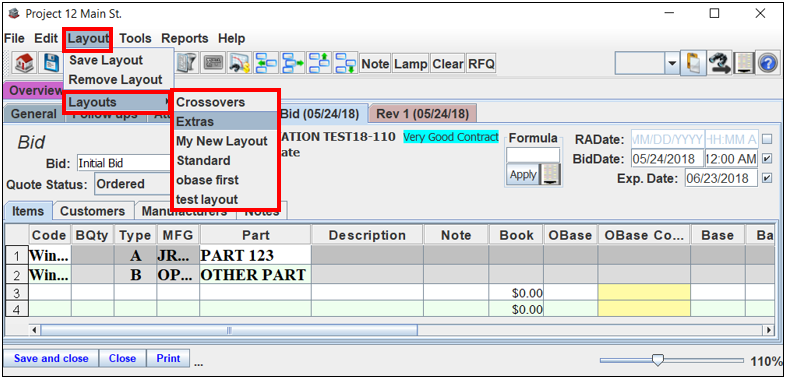
Task: Click the move-right green arrow icon
Action: click(293, 64)
